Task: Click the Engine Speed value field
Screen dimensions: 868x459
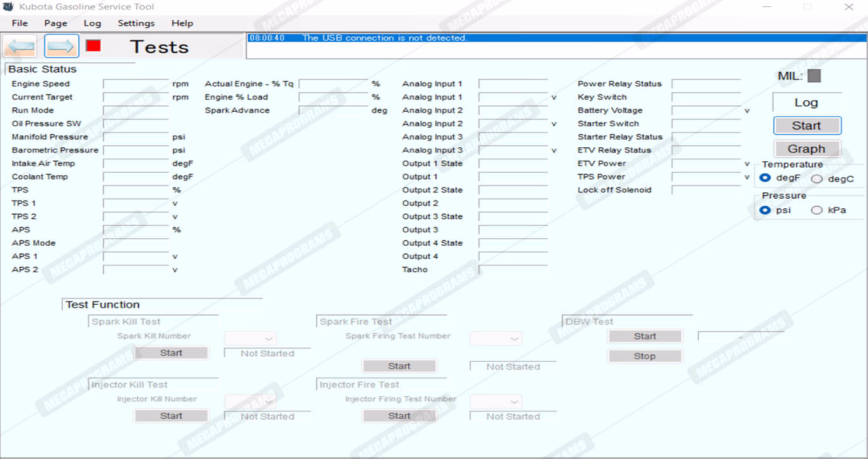Action: [x=136, y=84]
